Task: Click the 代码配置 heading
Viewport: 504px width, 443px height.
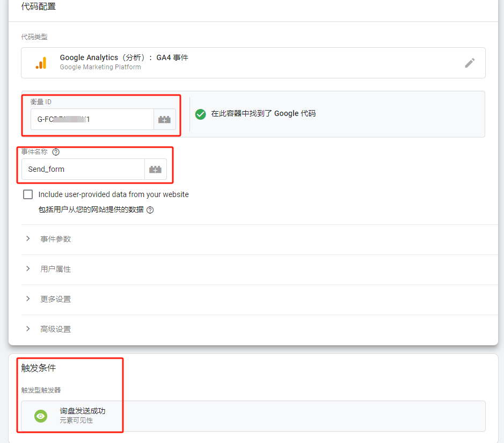Action: tap(39, 6)
